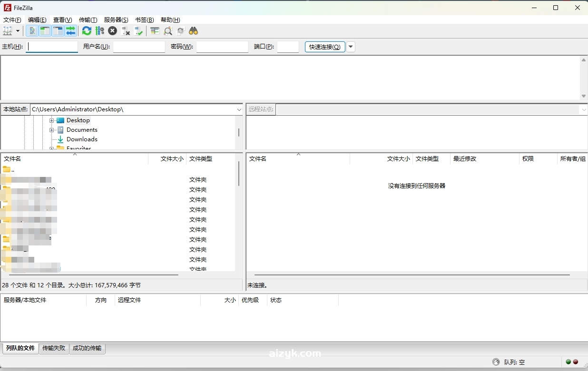The image size is (588, 371).
Task: Toggle the local directory tree view
Action: pos(45,31)
